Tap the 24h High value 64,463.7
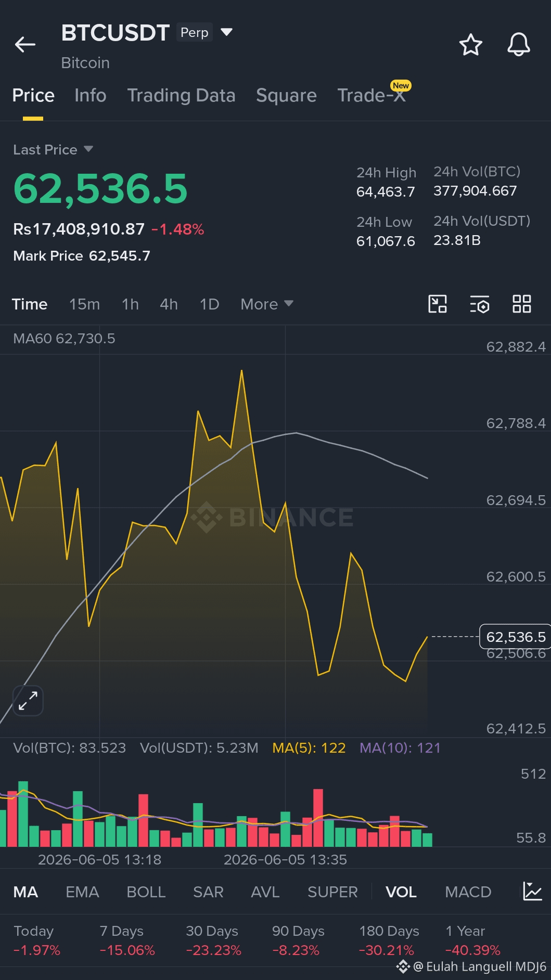This screenshot has height=980, width=551. click(x=386, y=192)
